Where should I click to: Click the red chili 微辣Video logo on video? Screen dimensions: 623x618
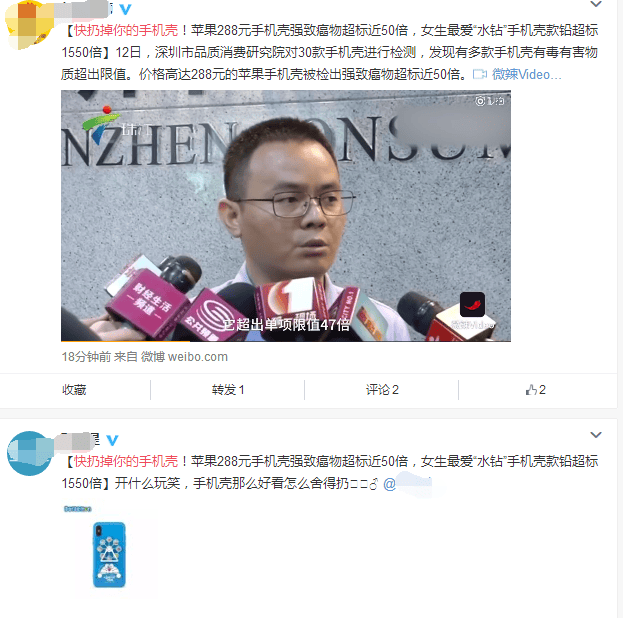[472, 304]
